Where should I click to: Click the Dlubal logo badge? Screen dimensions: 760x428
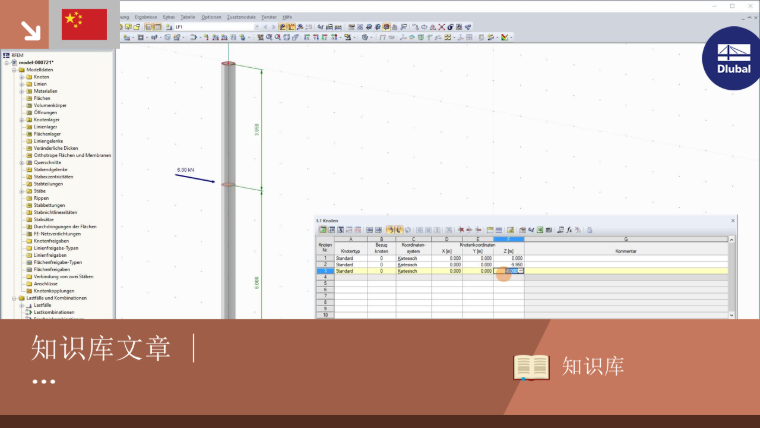click(733, 59)
